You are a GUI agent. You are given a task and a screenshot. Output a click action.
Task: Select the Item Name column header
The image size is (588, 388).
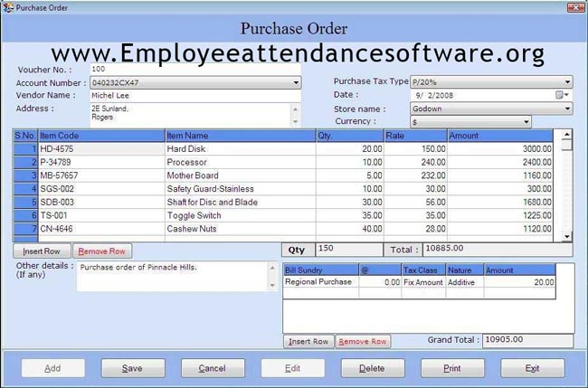(240, 136)
